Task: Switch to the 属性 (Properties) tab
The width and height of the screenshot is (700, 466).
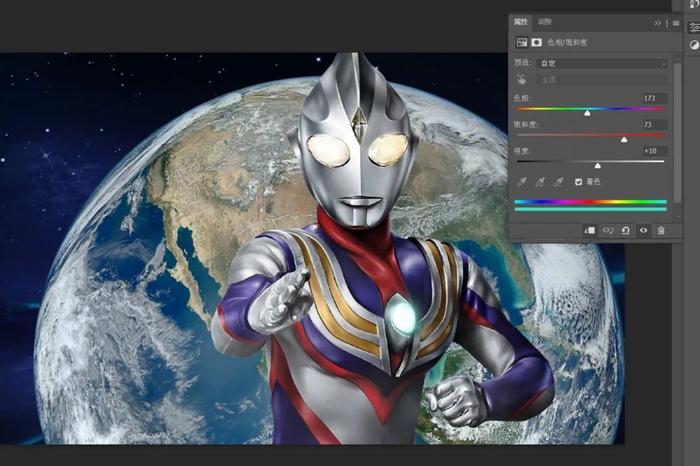Action: coord(521,22)
